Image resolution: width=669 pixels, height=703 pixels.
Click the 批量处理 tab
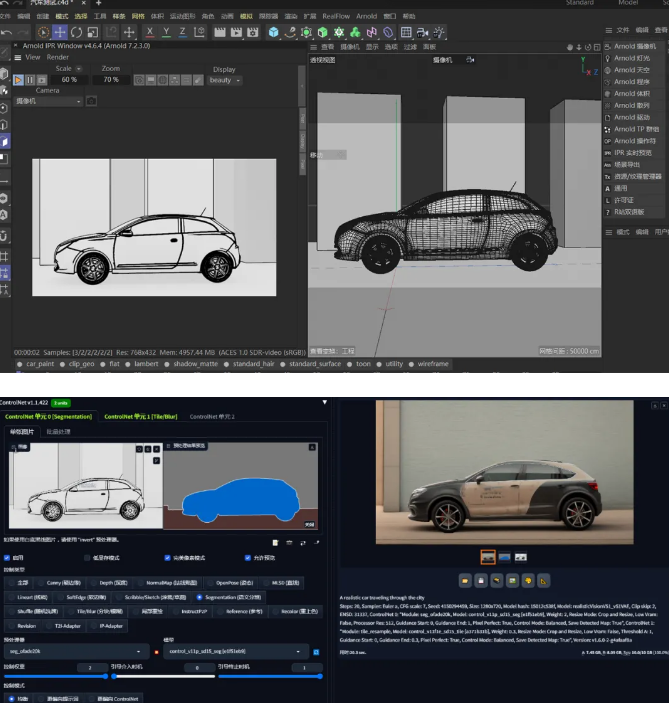click(x=57, y=431)
